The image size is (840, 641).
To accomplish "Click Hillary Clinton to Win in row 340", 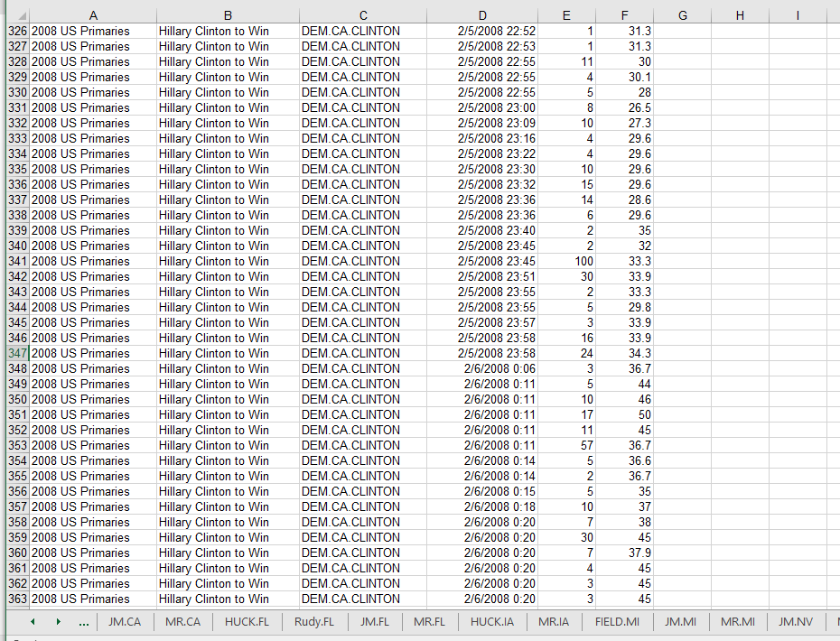I will click(x=228, y=246).
